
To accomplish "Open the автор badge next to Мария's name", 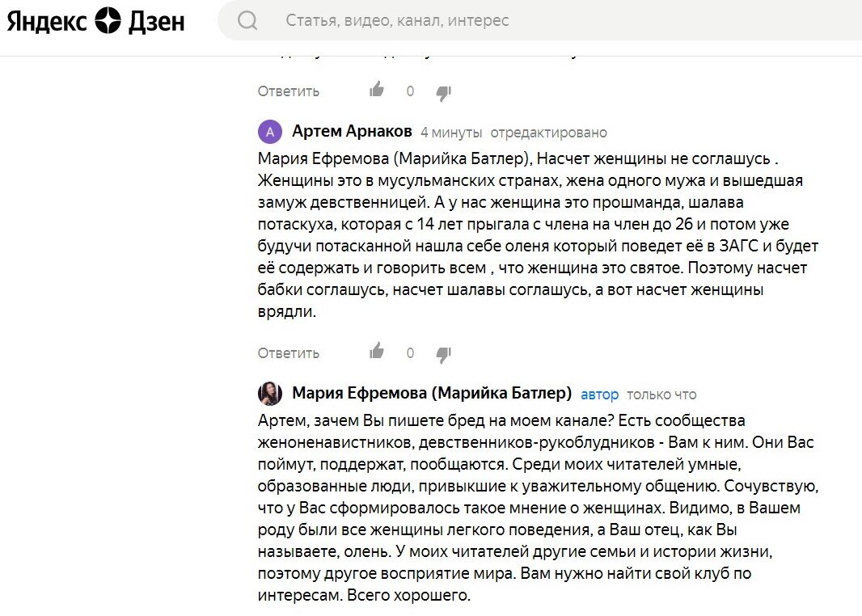I will [x=600, y=394].
